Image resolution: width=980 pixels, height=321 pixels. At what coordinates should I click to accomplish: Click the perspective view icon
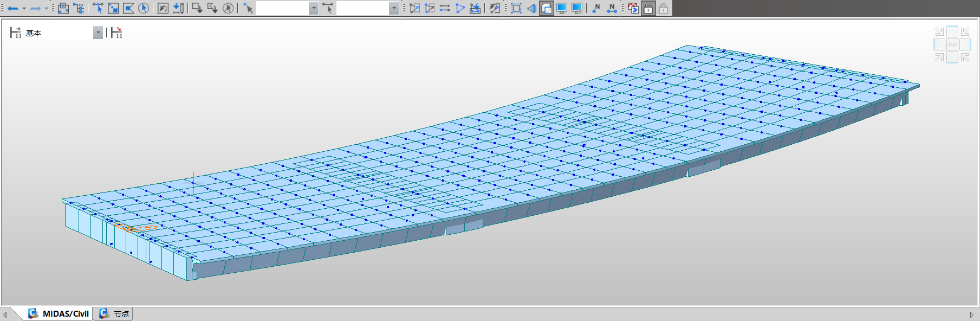coord(531,8)
